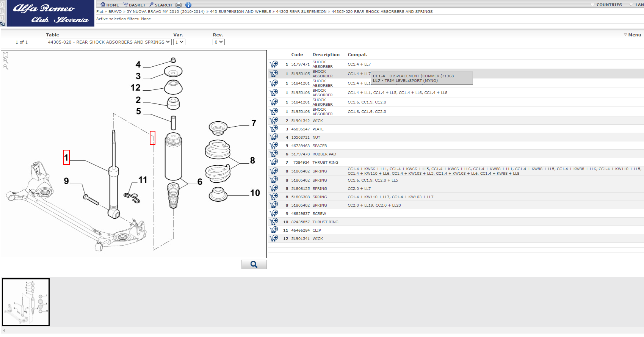Viewport: 644px width, 337px height.
Task: Click part number 12 label in the diagram
Action: pos(135,88)
